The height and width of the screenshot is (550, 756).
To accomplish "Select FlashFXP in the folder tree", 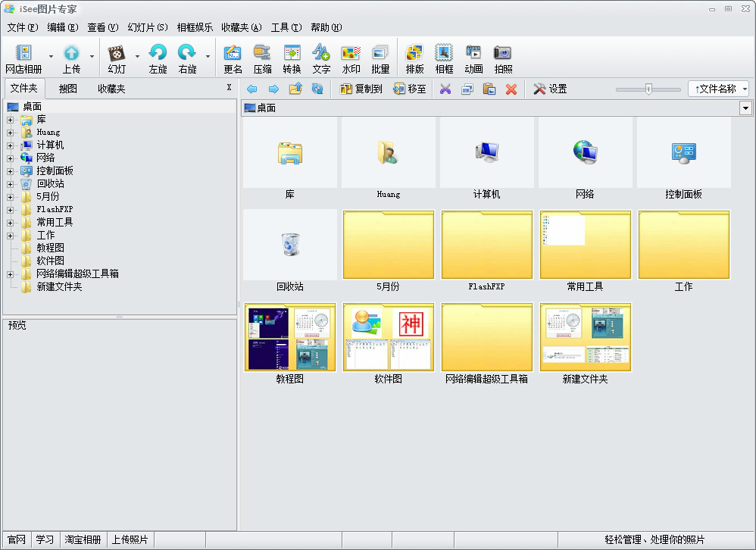I will click(x=55, y=210).
